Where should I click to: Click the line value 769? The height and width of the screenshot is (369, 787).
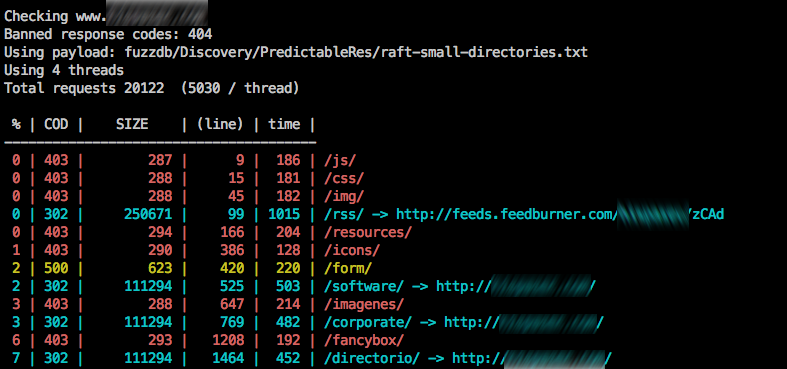pos(232,322)
